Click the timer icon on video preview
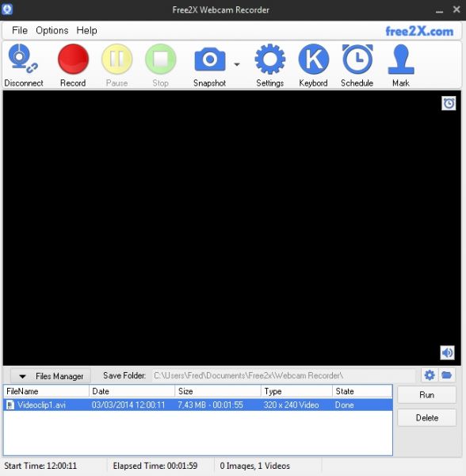 point(449,103)
